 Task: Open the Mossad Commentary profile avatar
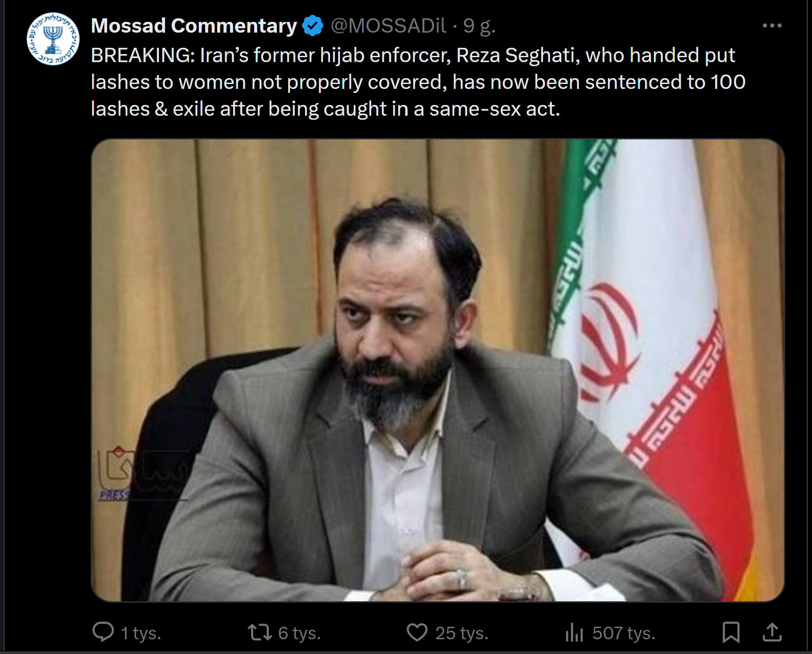click(53, 39)
